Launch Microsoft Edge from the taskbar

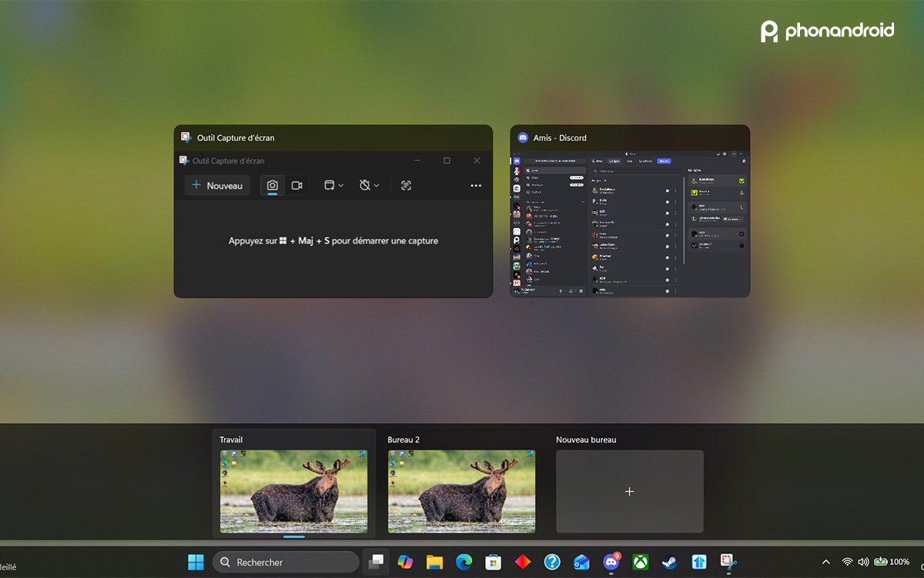click(x=464, y=562)
